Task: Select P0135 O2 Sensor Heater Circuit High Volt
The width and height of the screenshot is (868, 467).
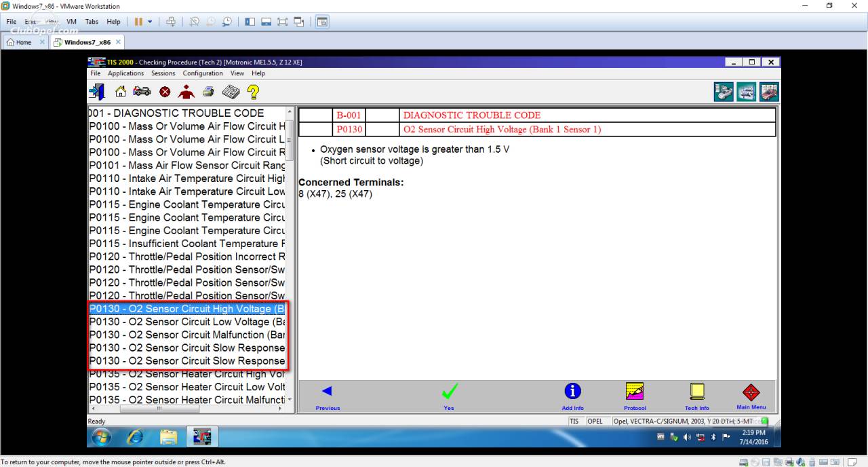Action: (187, 374)
